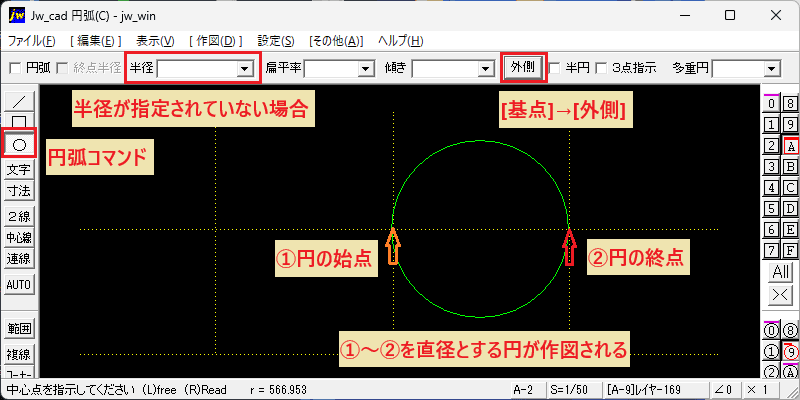
Task: Open the ヘルプ(H) menu
Action: click(x=401, y=41)
